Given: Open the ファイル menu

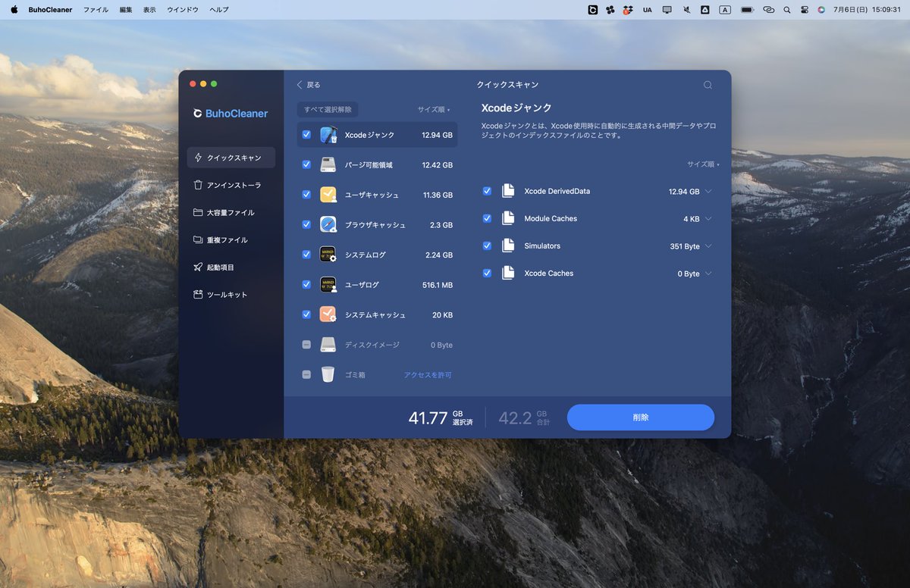Looking at the screenshot, I should (96, 10).
